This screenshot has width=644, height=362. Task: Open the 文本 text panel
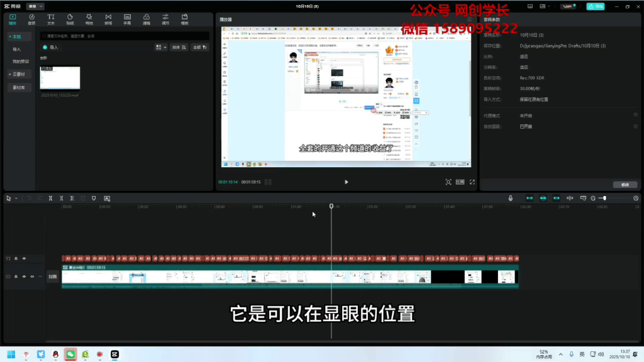click(x=50, y=19)
